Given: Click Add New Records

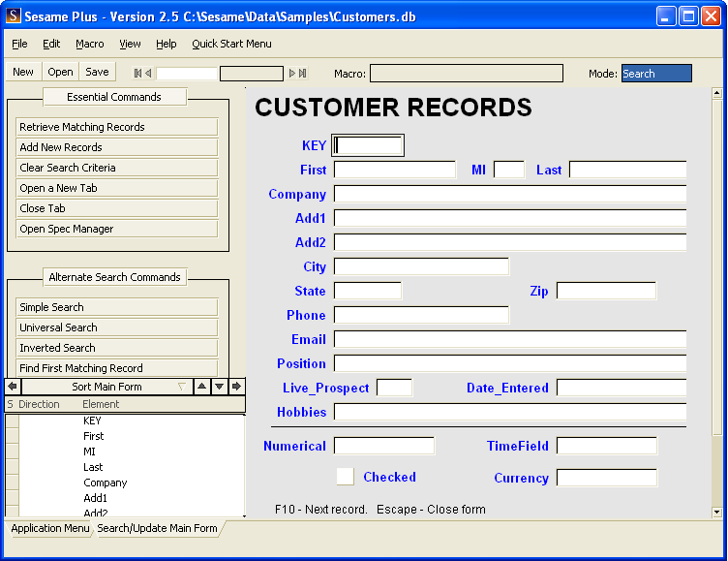Looking at the screenshot, I should click(117, 147).
